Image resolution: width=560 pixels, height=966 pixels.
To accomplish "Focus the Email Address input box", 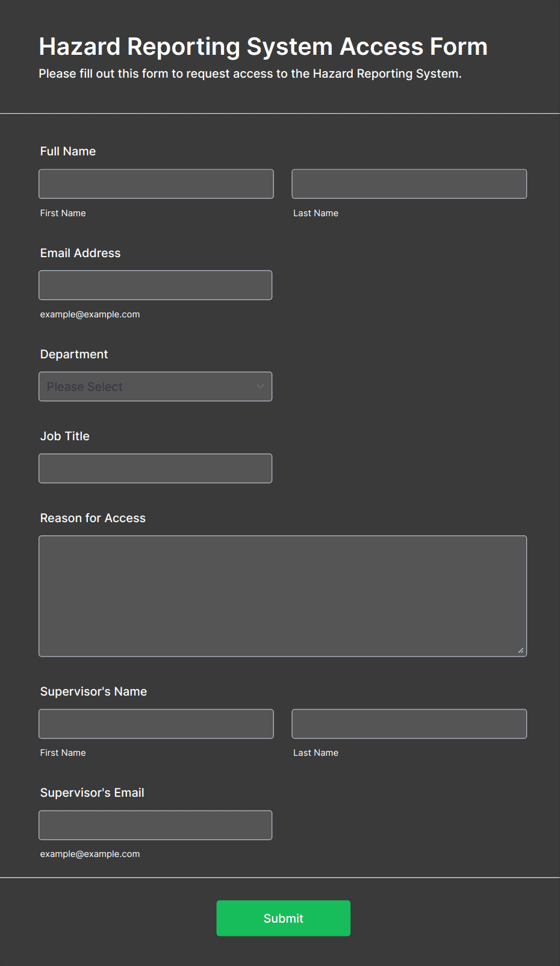I will tap(155, 285).
